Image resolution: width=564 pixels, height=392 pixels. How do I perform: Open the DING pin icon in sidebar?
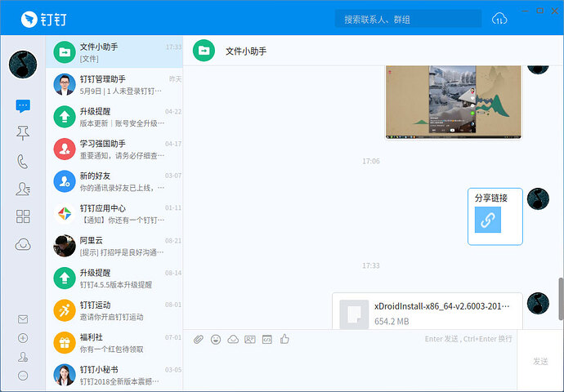(x=23, y=133)
